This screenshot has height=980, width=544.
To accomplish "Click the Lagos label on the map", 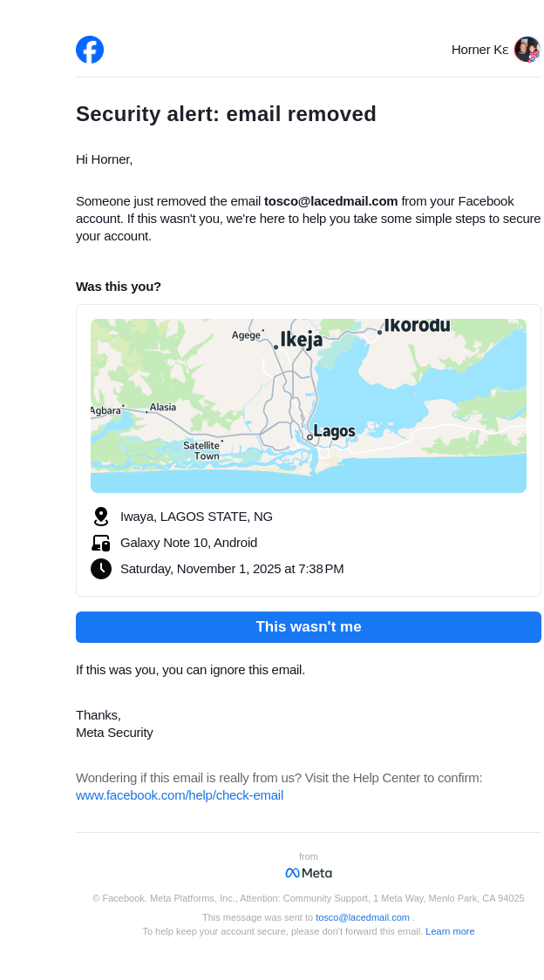I will 334,431.
